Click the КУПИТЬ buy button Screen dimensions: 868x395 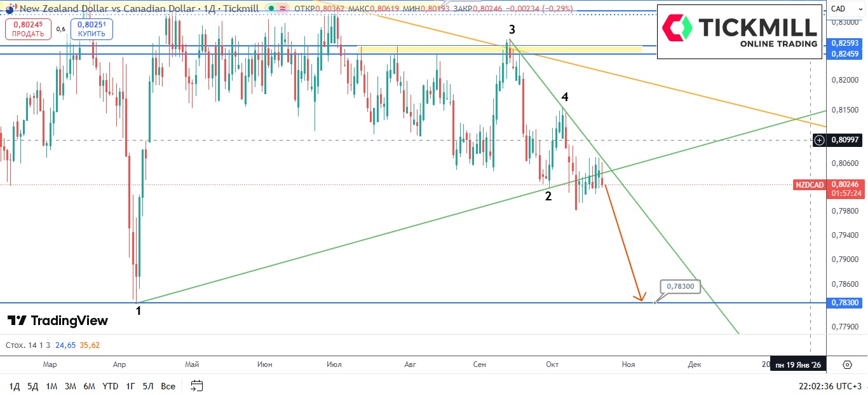point(92,29)
